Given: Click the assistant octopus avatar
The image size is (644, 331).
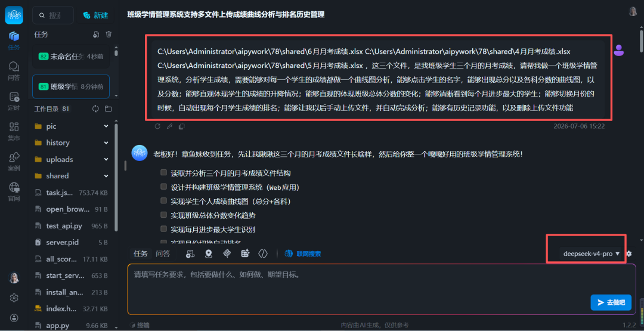Looking at the screenshot, I should point(139,153).
